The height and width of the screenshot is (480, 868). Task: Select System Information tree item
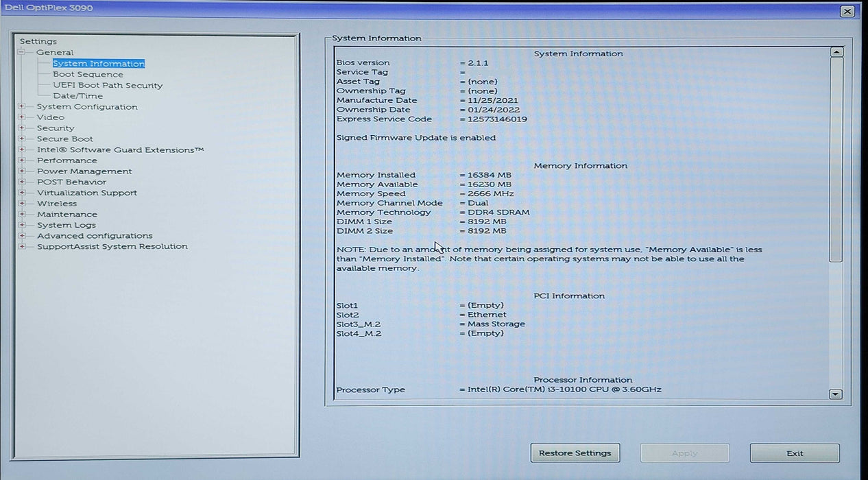pos(99,64)
